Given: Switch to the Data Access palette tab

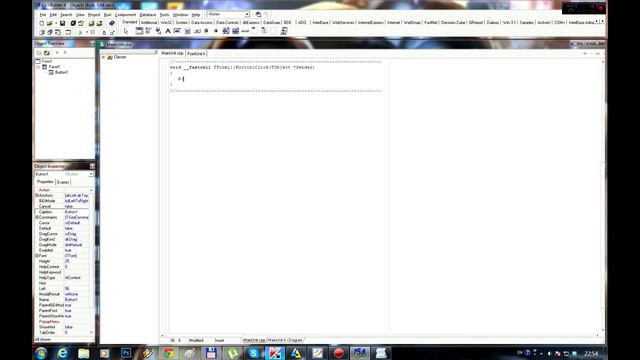Looking at the screenshot, I should click(x=202, y=22).
